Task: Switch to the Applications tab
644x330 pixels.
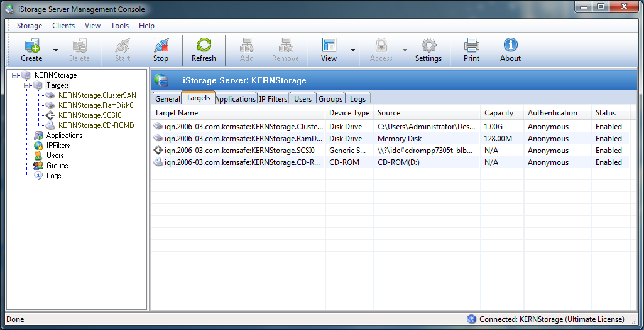Action: 236,98
